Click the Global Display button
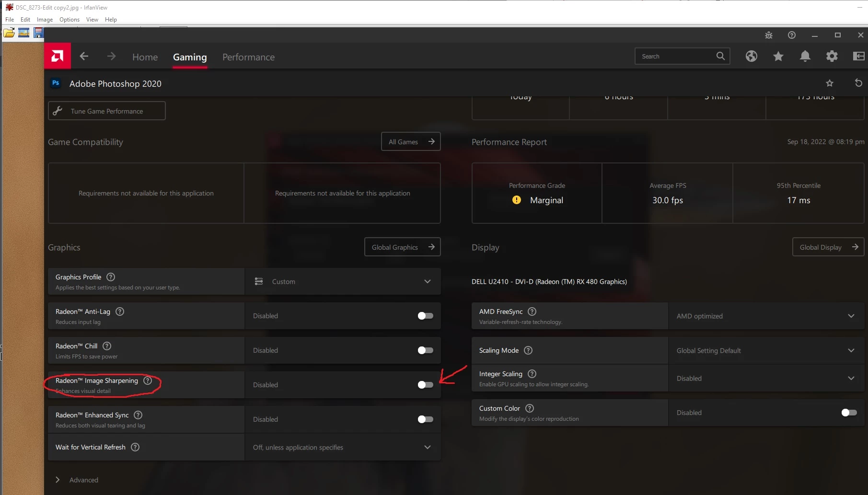This screenshot has width=868, height=495. pos(828,247)
